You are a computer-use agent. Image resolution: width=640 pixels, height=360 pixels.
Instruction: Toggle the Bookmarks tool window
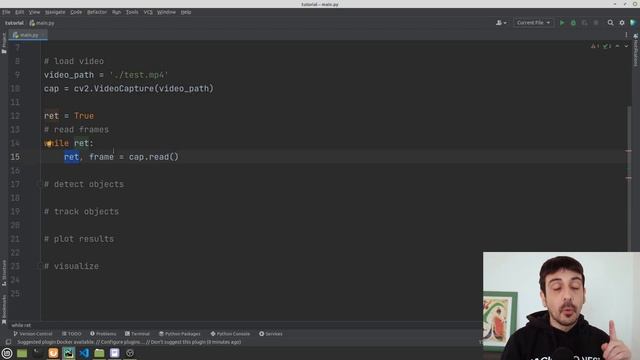pyautogui.click(x=4, y=309)
